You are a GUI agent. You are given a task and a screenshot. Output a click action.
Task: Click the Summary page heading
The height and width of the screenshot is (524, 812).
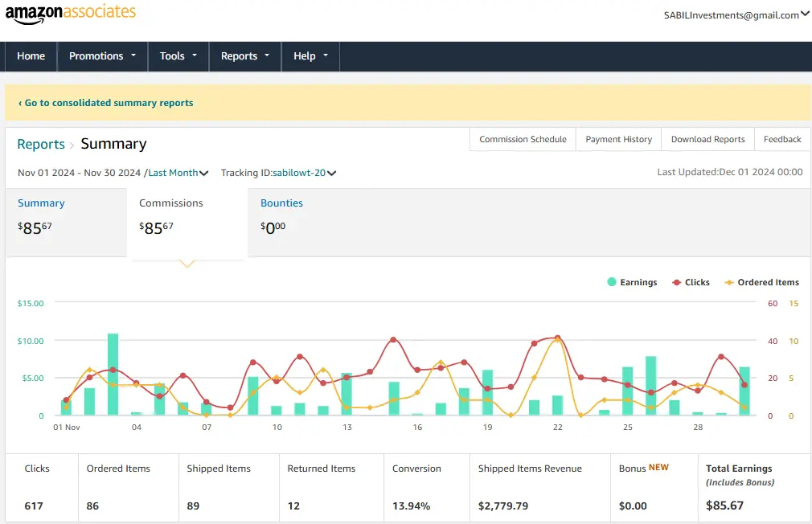click(x=113, y=144)
